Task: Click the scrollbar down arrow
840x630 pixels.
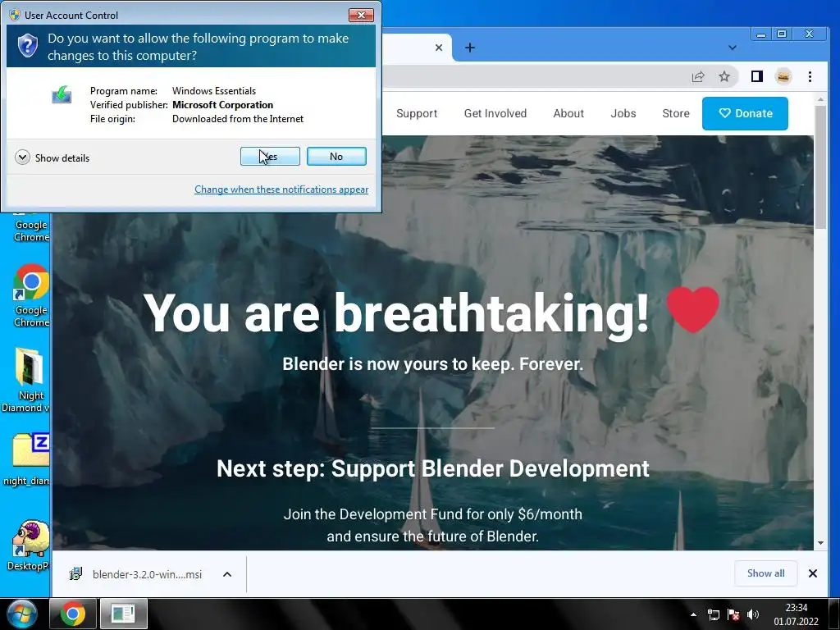Action: click(820, 543)
